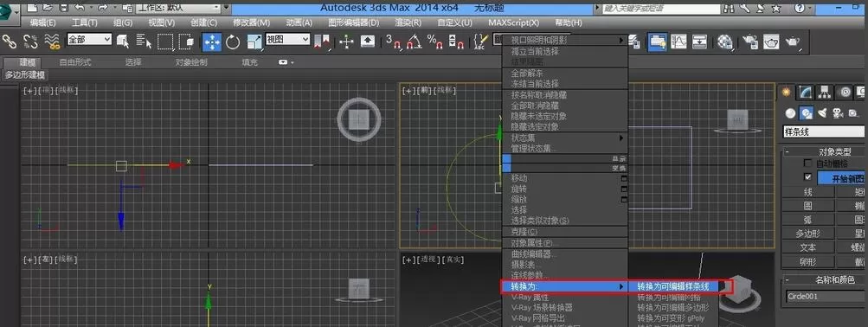Click the Render Production teapot icon
The height and width of the screenshot is (327, 868).
(x=794, y=42)
